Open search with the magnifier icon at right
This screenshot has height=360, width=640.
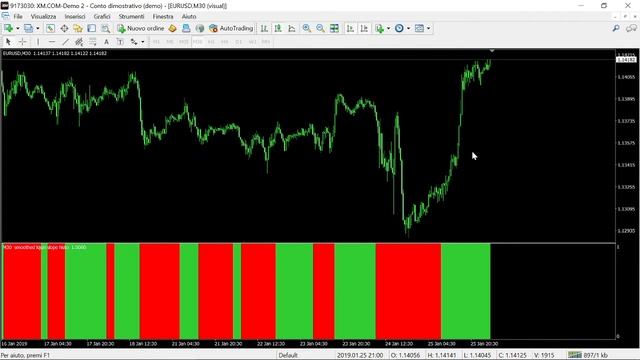(616, 28)
